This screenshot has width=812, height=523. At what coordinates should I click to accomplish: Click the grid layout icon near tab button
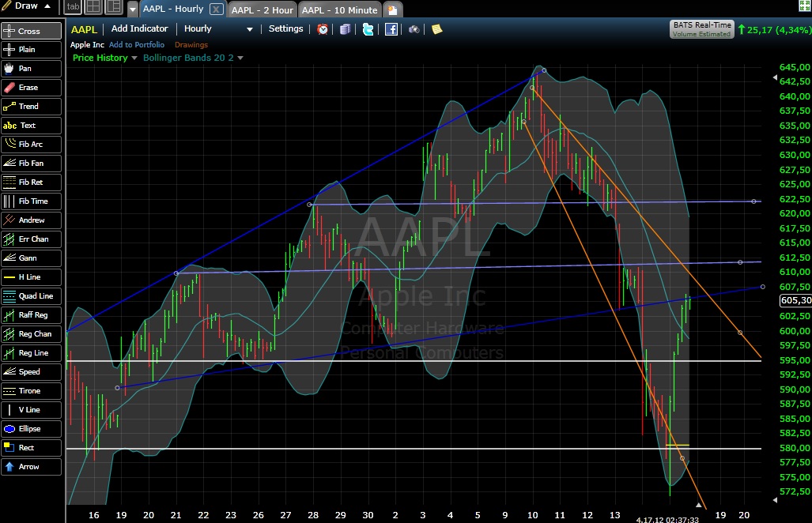click(x=93, y=7)
